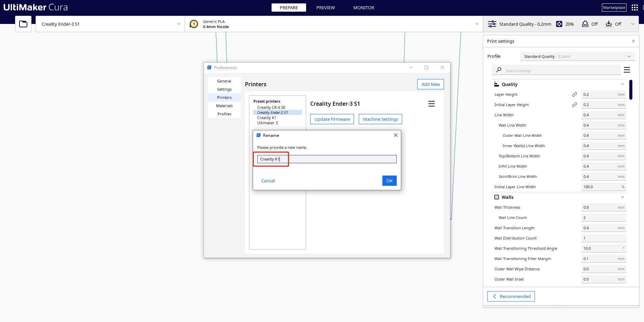This screenshot has width=644, height=322.
Task: Click the adhesion Off icon
Action: tap(609, 24)
